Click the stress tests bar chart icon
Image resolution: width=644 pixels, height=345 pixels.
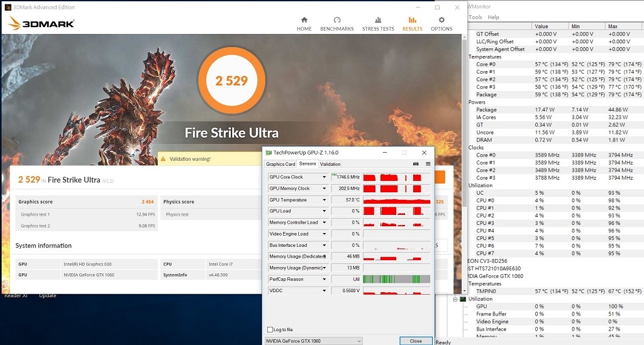[378, 19]
